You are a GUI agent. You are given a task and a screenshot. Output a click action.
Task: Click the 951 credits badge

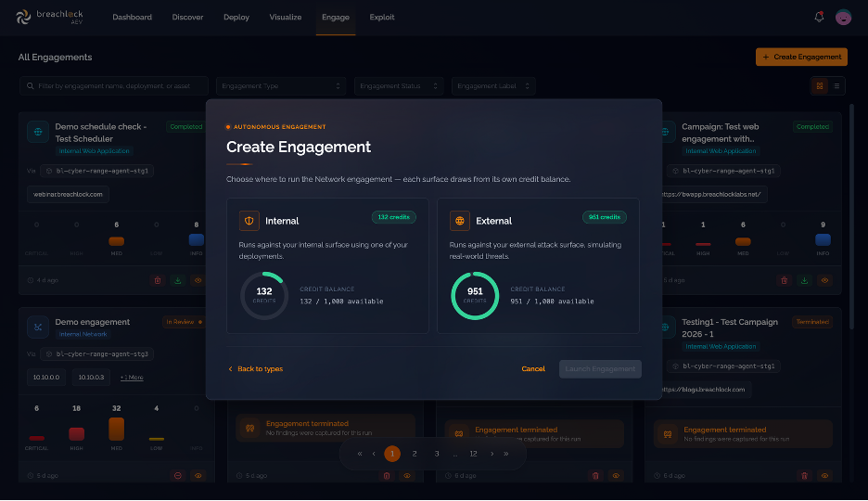click(x=605, y=217)
